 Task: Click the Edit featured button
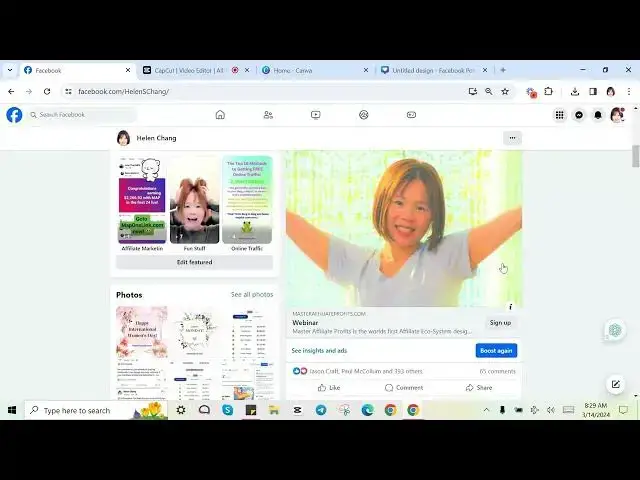[x=194, y=262]
